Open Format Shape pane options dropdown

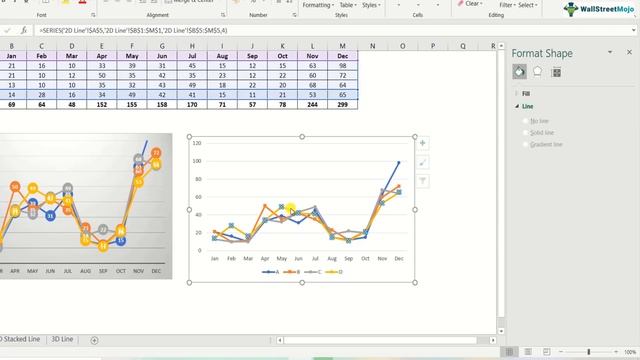[x=610, y=52]
